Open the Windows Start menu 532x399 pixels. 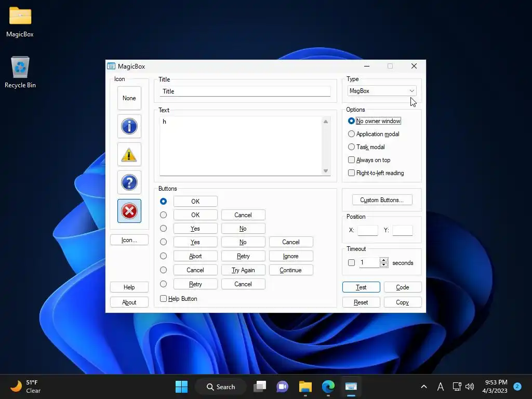[181, 387]
